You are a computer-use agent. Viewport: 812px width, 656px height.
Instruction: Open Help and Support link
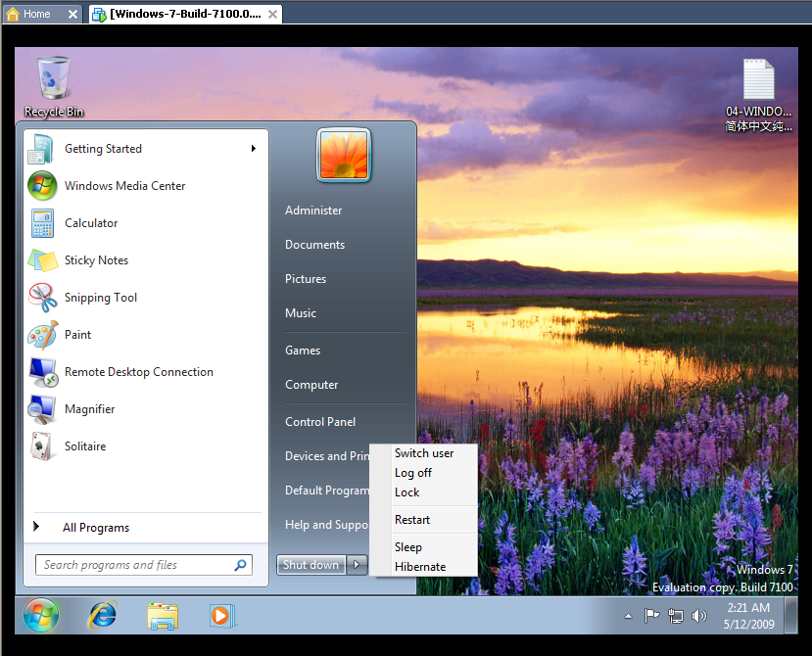coord(326,525)
